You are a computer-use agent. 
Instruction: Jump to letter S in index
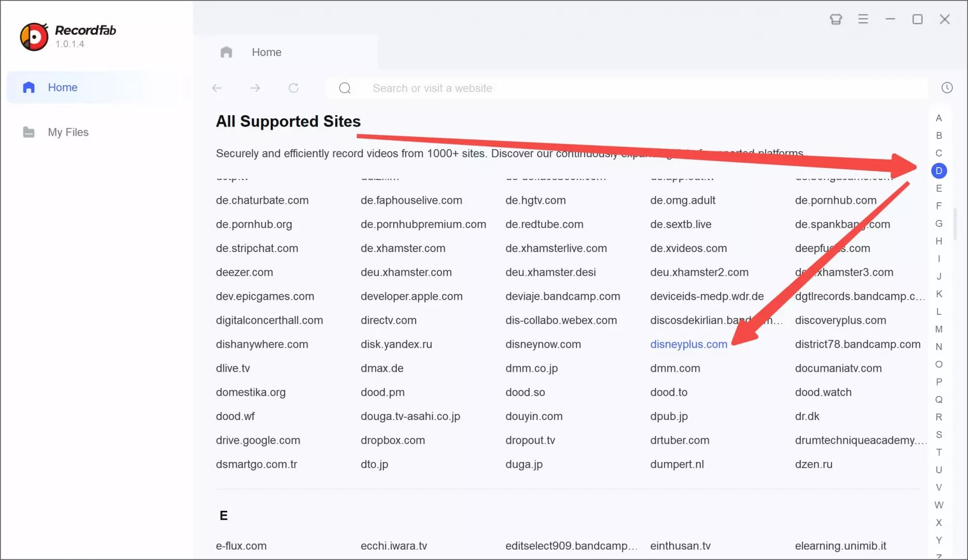(x=938, y=435)
